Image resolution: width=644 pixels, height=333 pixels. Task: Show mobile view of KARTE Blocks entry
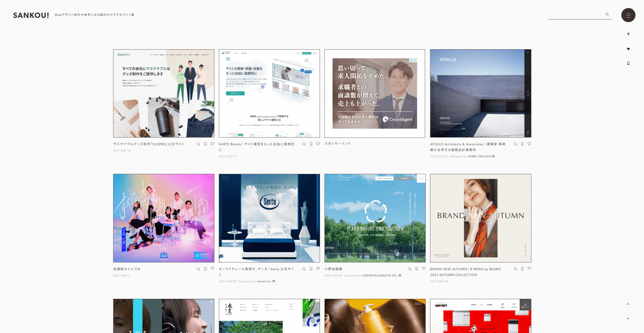(x=311, y=144)
